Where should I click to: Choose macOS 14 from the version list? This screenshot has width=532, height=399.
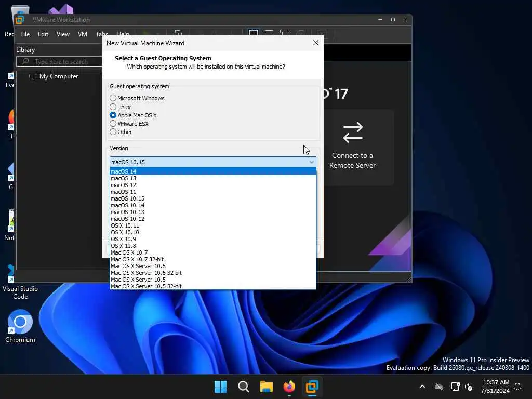pyautogui.click(x=212, y=171)
